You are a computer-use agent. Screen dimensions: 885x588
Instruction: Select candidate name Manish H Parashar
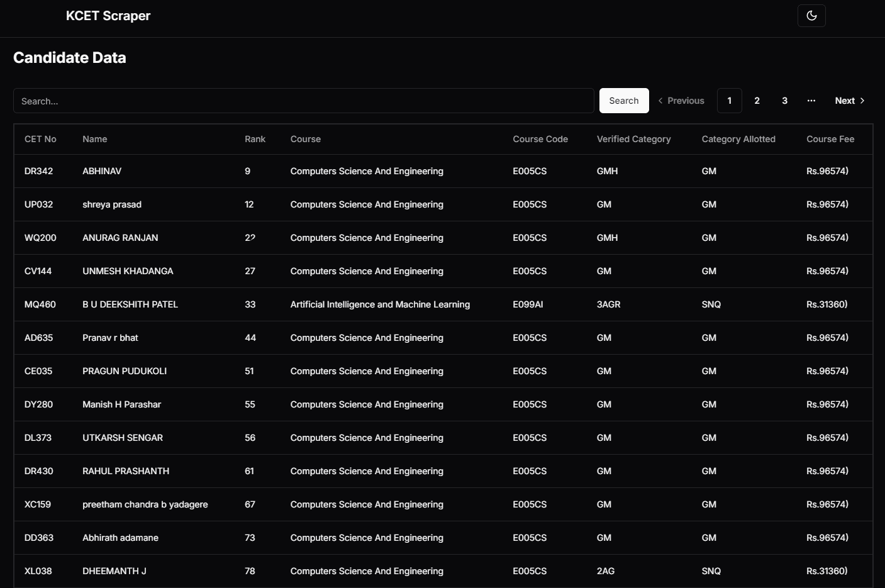(x=121, y=404)
